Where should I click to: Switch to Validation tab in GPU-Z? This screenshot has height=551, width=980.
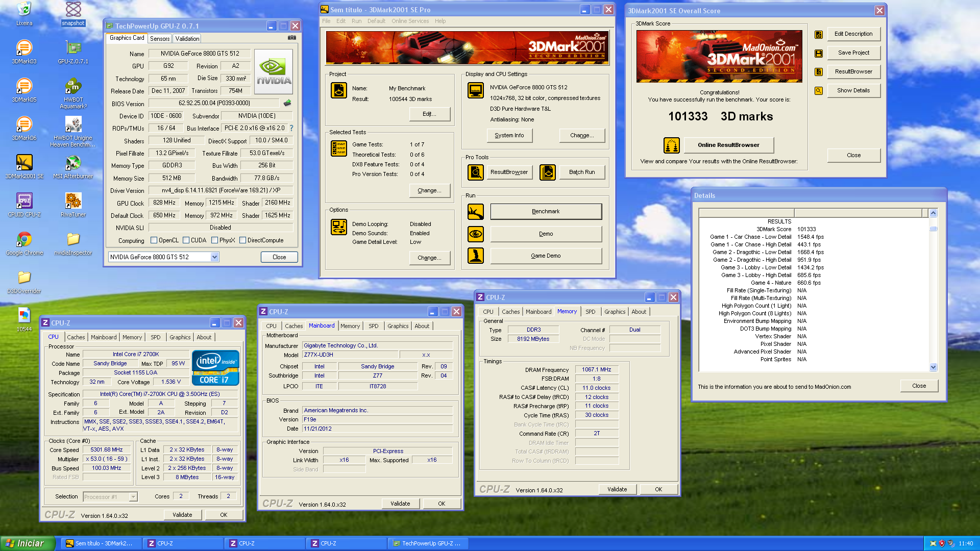pyautogui.click(x=187, y=39)
